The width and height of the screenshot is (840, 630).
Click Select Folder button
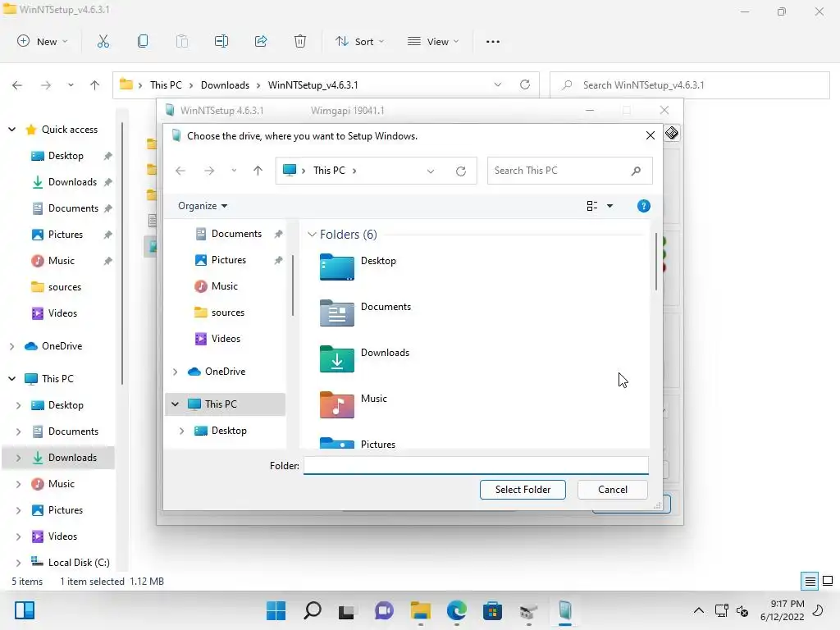coord(523,489)
